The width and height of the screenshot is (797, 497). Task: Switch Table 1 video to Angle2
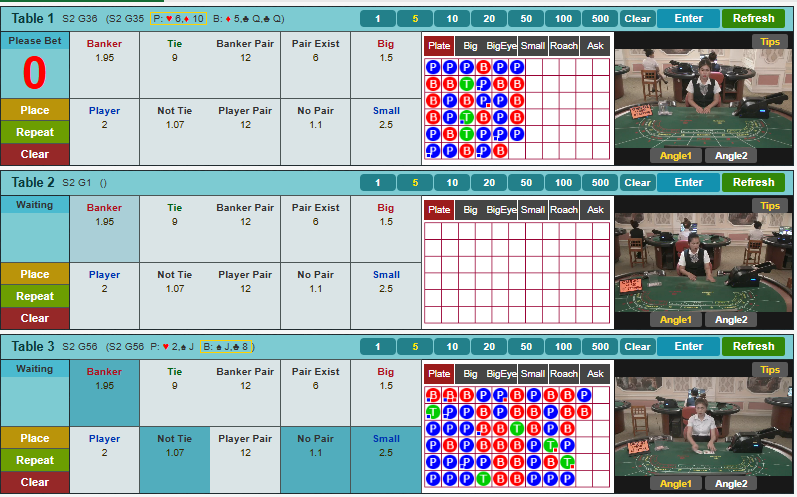click(x=731, y=155)
